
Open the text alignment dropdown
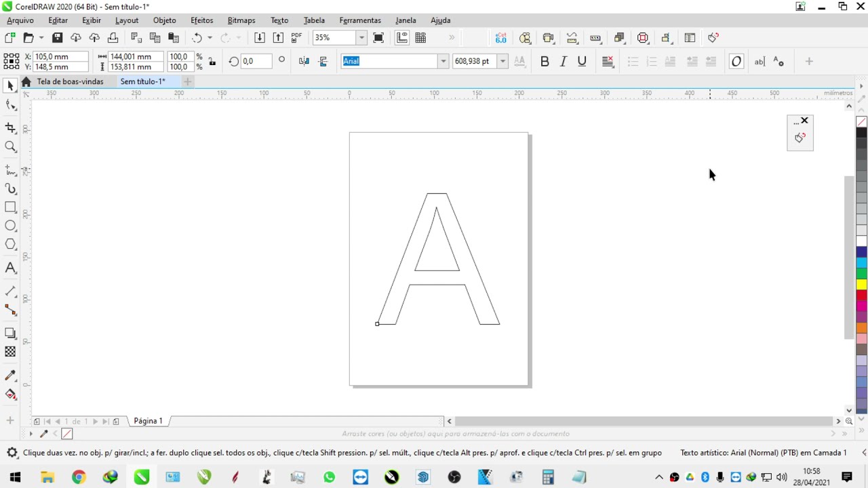click(x=608, y=62)
